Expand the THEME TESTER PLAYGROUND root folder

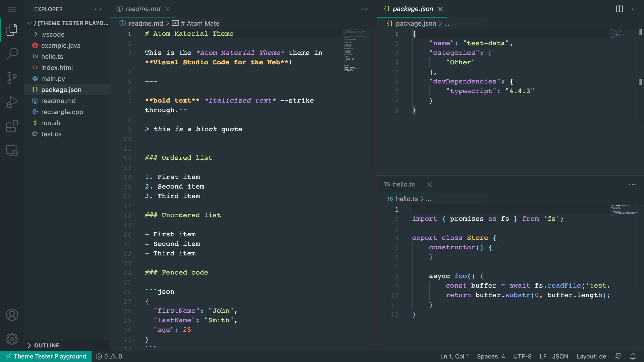(x=29, y=23)
